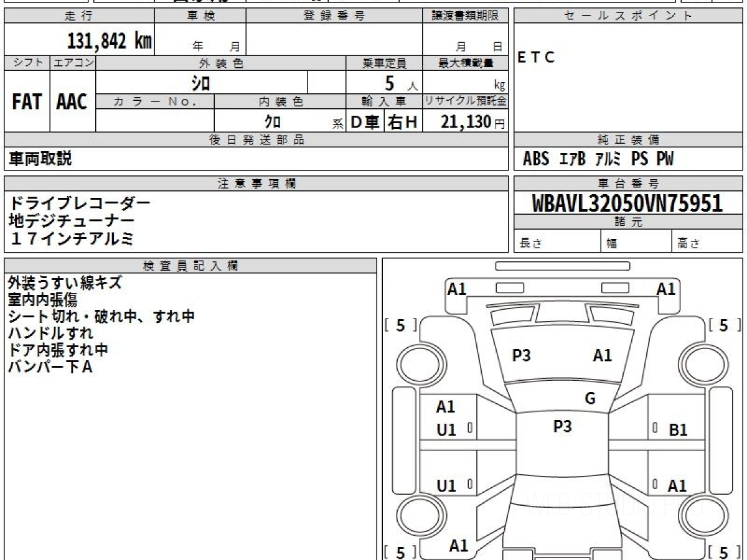Click the ETC sales point entry
This screenshot has height=560, width=747.
pos(536,57)
